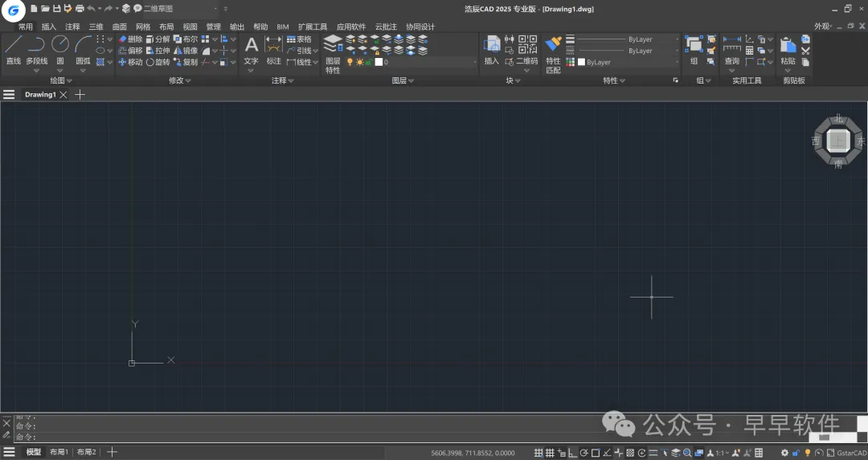Click the 组 group tool
The image size is (868, 460).
pos(694,50)
